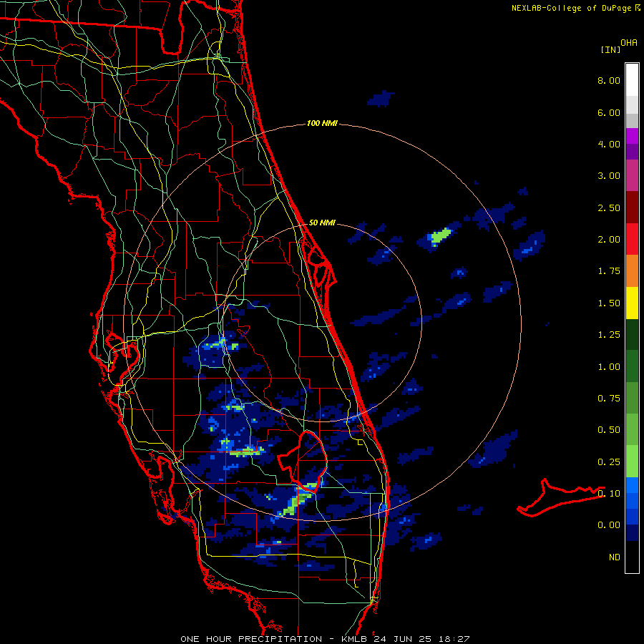Image resolution: width=644 pixels, height=644 pixels.
Task: Select the white swatch in the color scale
Action: [632, 80]
